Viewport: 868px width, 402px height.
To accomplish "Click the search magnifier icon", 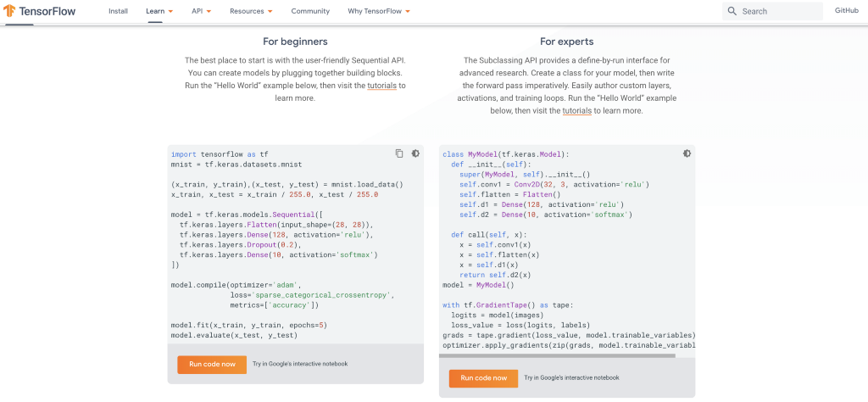I will 732,11.
